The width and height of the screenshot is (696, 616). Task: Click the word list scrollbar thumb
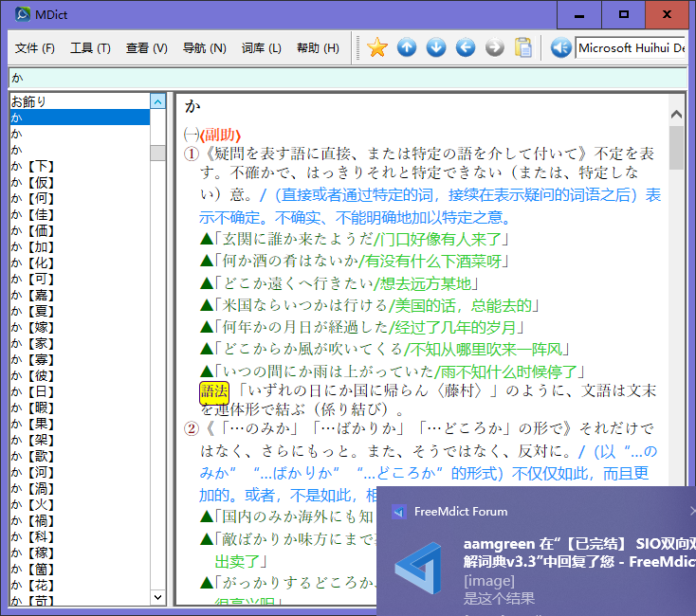tap(157, 153)
